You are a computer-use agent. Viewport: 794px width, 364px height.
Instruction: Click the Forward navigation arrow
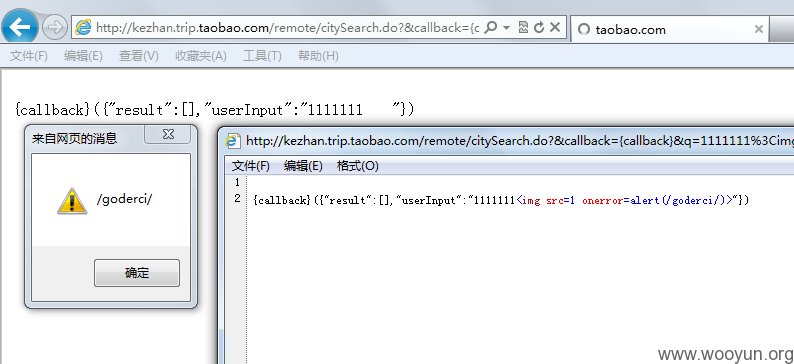pos(54,28)
